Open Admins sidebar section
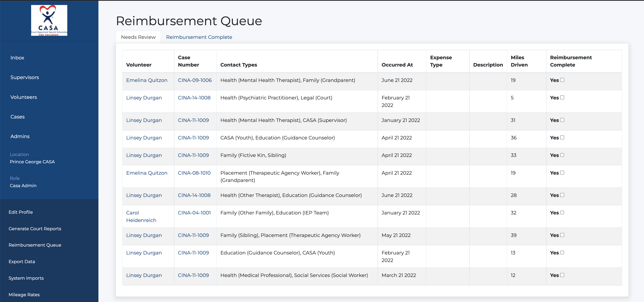The image size is (644, 302). [20, 136]
